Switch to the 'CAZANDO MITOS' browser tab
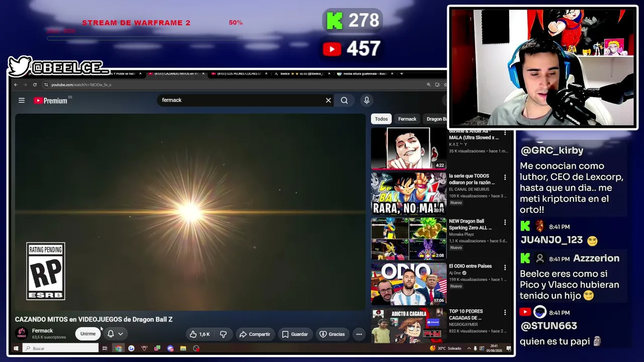 click(176, 74)
